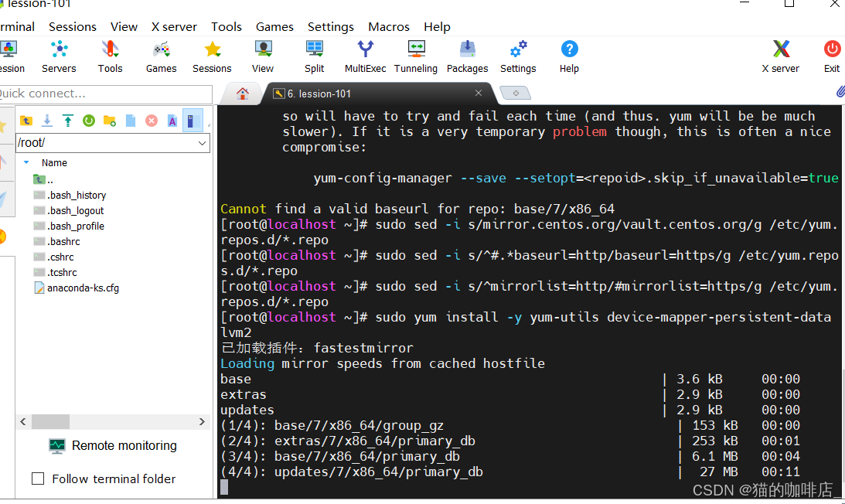The height and width of the screenshot is (504, 845).
Task: Open the Help menu
Action: [437, 26]
